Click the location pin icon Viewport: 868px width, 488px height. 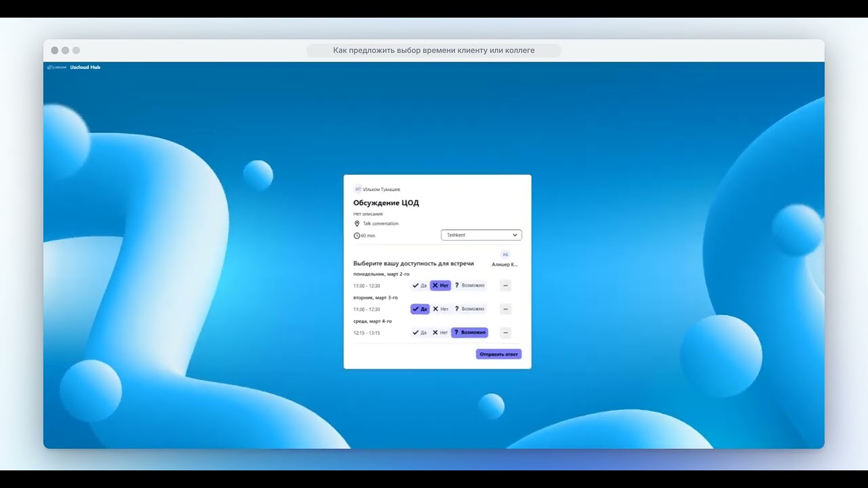[x=357, y=224]
